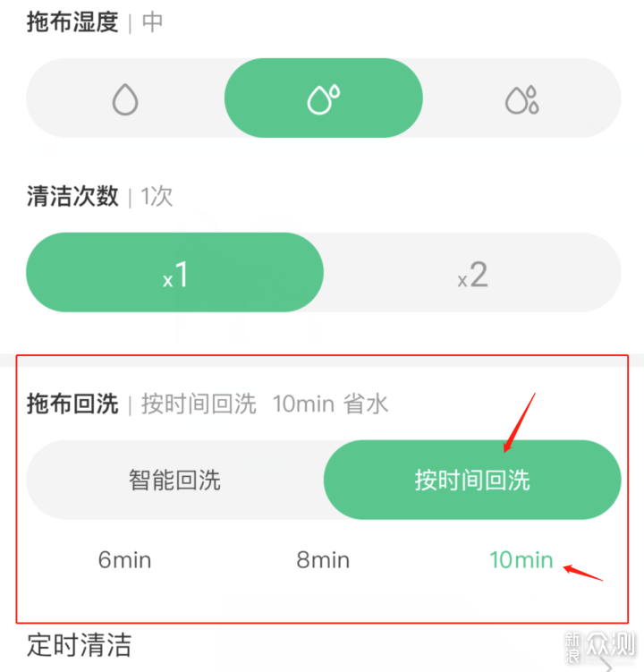Choose the 按时间回洗 option
644x672 pixels.
pyautogui.click(x=472, y=480)
